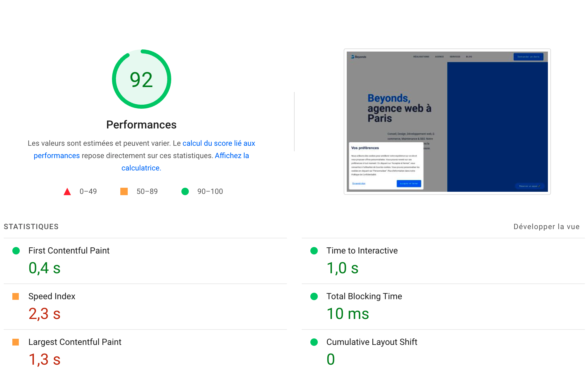
Task: Click orange square beside Largest Contentful Paint
Action: [x=16, y=342]
